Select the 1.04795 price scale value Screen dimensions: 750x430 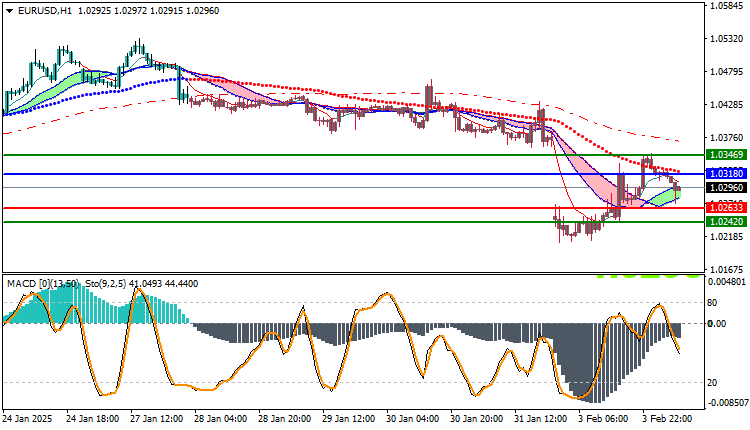coord(727,72)
